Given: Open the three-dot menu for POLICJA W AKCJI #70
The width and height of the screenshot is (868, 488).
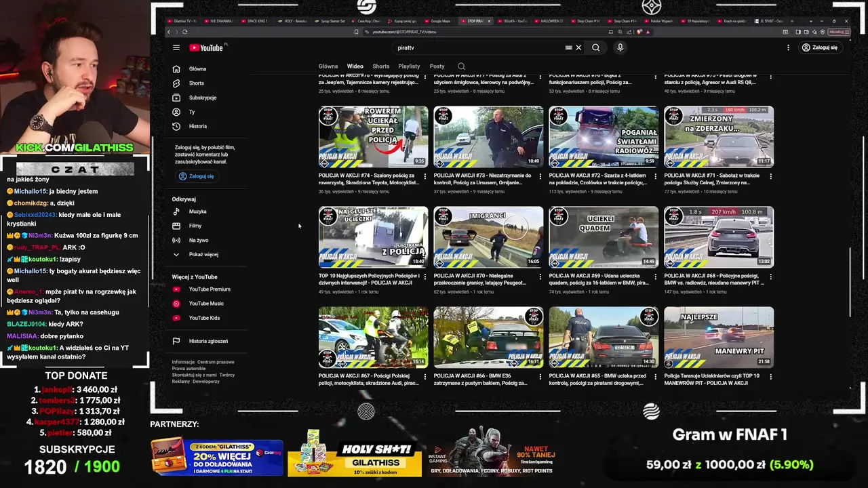Looking at the screenshot, I should [x=540, y=277].
